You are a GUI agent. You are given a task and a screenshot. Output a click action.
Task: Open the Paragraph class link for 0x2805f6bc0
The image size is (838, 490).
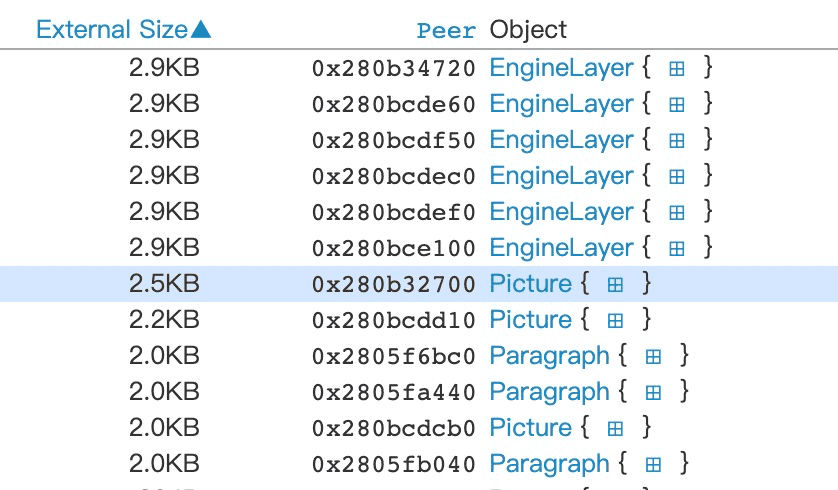tap(549, 356)
